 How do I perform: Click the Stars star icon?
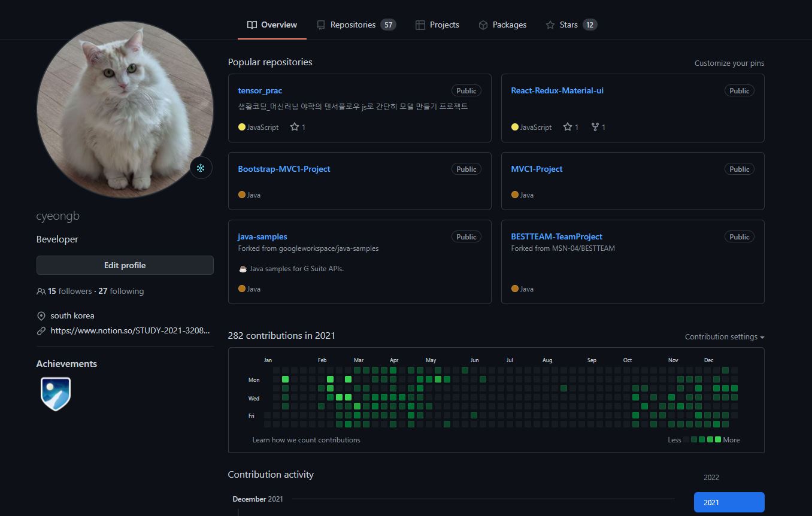(550, 25)
